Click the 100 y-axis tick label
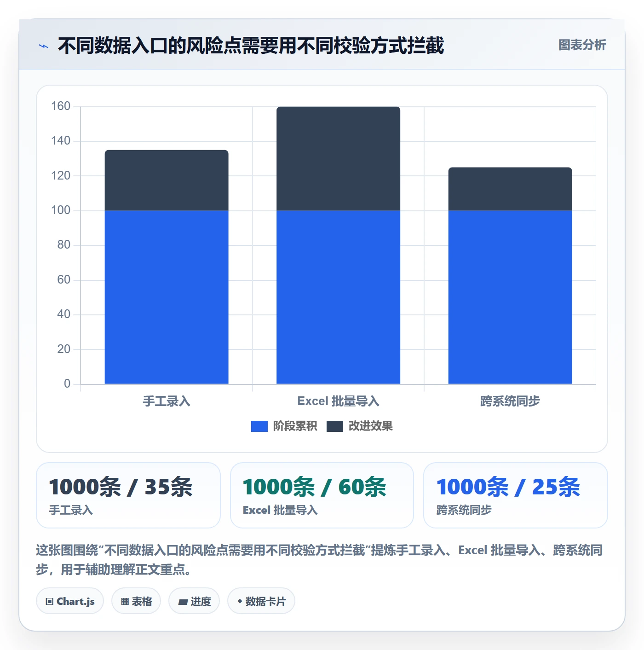The width and height of the screenshot is (644, 650). pos(61,210)
